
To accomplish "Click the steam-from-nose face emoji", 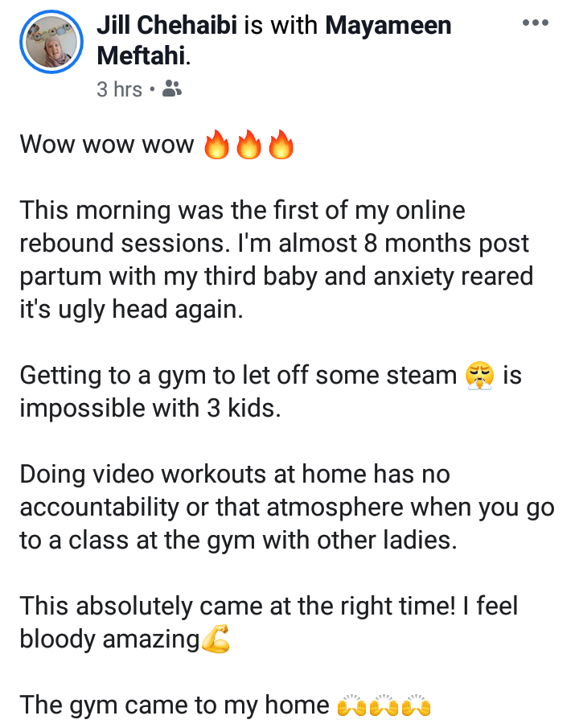I will pos(479,376).
